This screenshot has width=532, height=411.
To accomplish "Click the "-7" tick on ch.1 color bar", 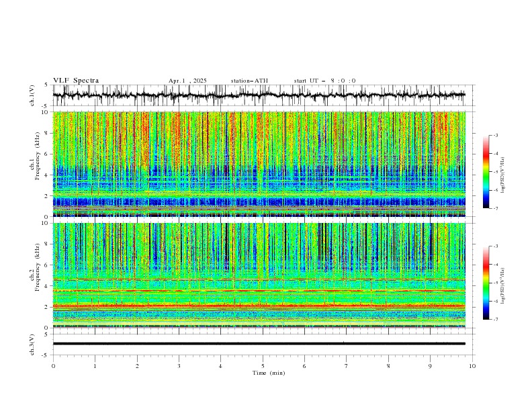I will point(496,208).
